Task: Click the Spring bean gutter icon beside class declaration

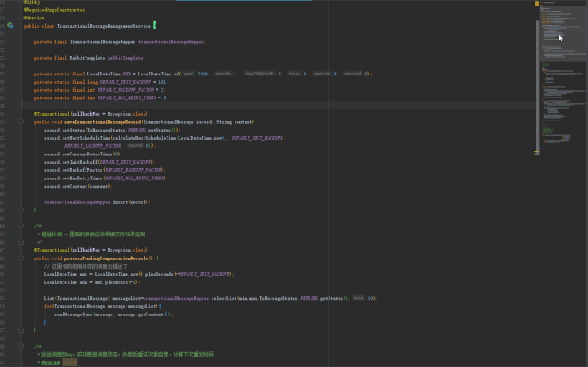Action: 10,25
